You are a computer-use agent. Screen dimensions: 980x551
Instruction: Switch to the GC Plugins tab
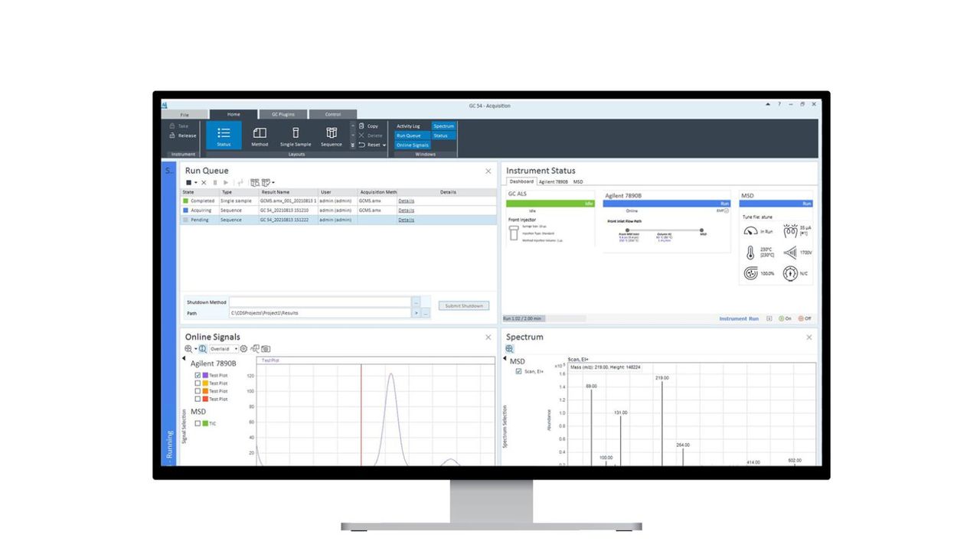coord(283,114)
